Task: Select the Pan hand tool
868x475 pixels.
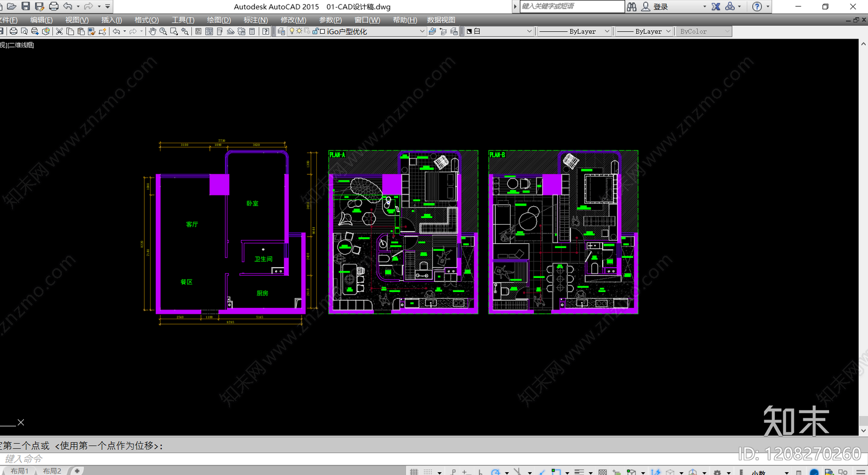Action: tap(152, 31)
